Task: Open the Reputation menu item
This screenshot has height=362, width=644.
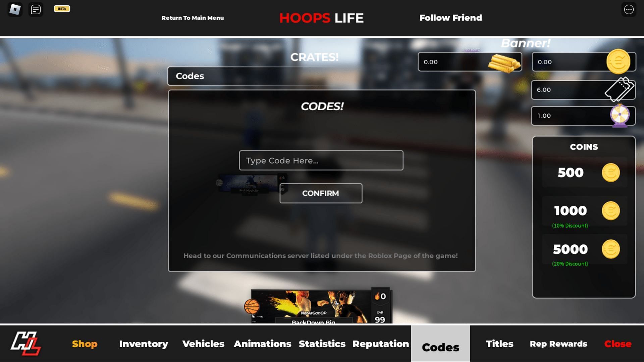Action: pos(380,344)
